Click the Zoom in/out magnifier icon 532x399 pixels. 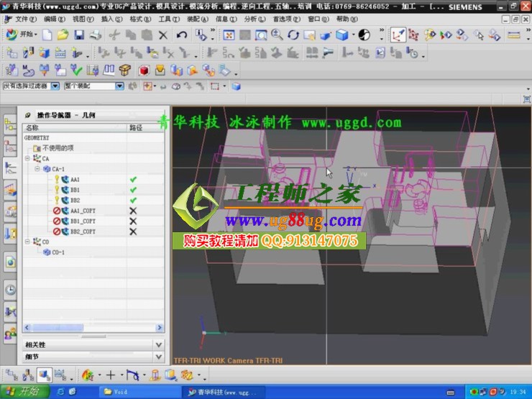(x=278, y=35)
